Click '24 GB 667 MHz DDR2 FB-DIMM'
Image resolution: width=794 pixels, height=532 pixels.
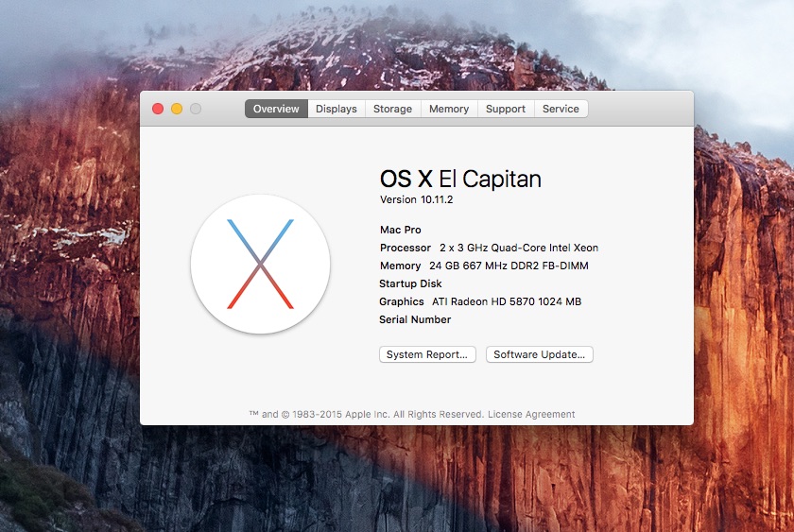pyautogui.click(x=509, y=266)
